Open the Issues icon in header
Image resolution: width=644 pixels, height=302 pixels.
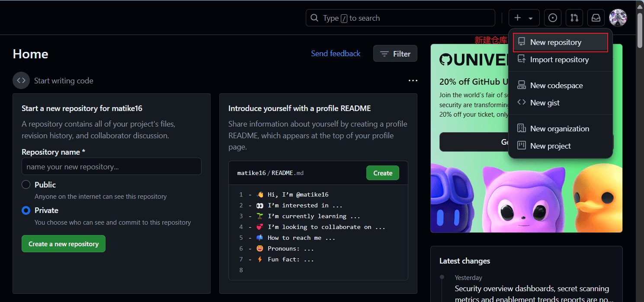[552, 18]
